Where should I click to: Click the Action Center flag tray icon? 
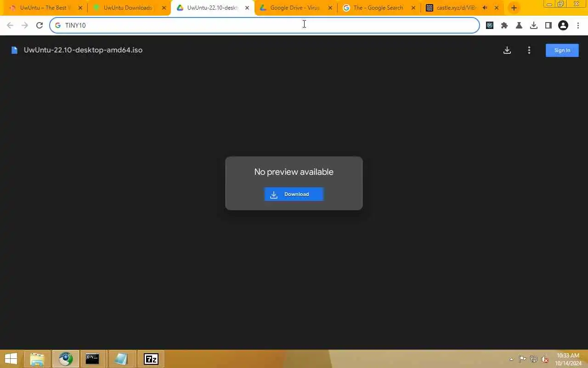[522, 359]
